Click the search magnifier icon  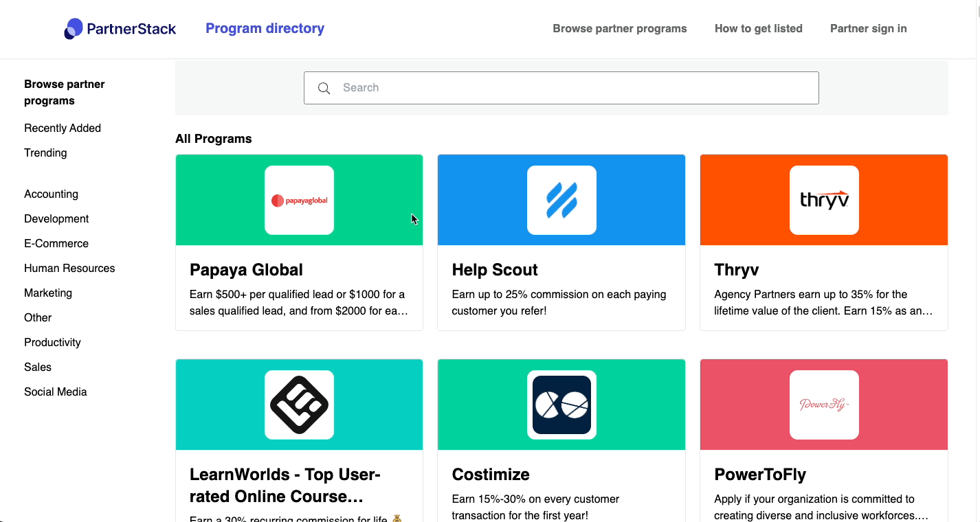pos(324,88)
